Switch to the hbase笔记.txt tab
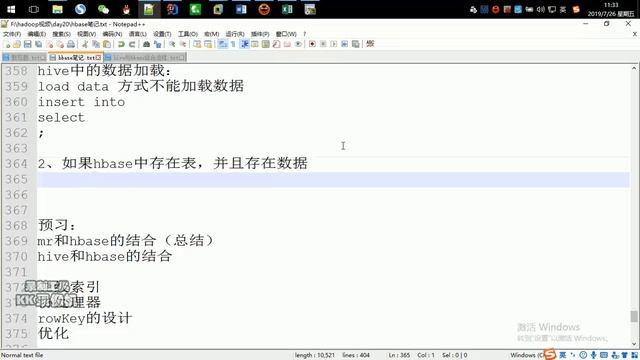 point(75,58)
